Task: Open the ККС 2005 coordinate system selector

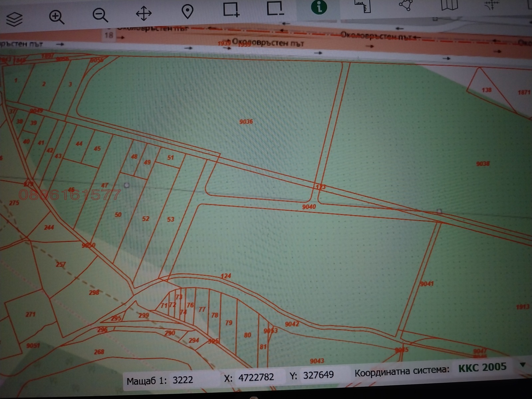Action: pyautogui.click(x=482, y=367)
